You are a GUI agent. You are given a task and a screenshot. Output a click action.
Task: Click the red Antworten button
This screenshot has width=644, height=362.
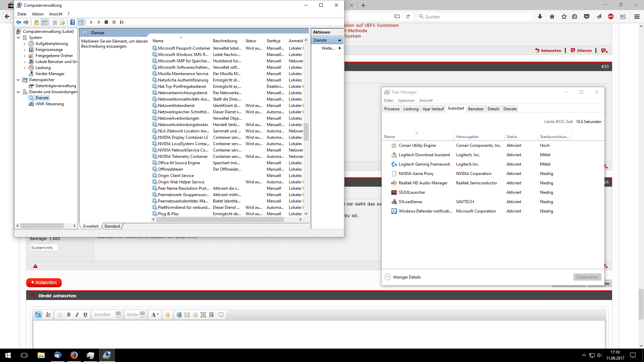click(x=44, y=283)
